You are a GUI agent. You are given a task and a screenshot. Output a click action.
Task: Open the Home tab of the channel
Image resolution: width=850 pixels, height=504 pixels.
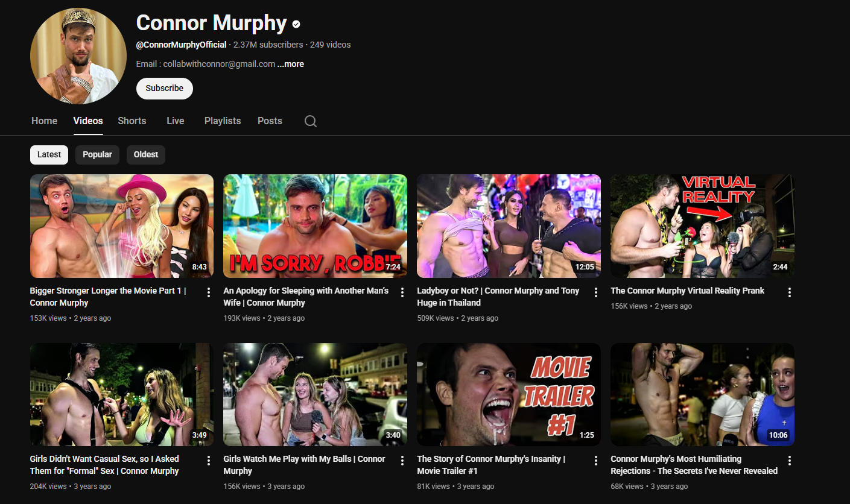pos(44,121)
